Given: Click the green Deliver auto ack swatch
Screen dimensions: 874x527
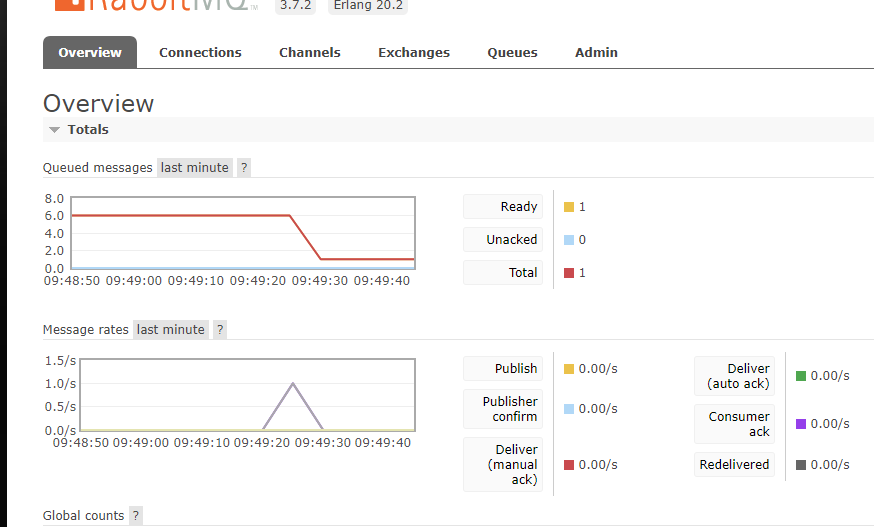Looking at the screenshot, I should [x=800, y=376].
